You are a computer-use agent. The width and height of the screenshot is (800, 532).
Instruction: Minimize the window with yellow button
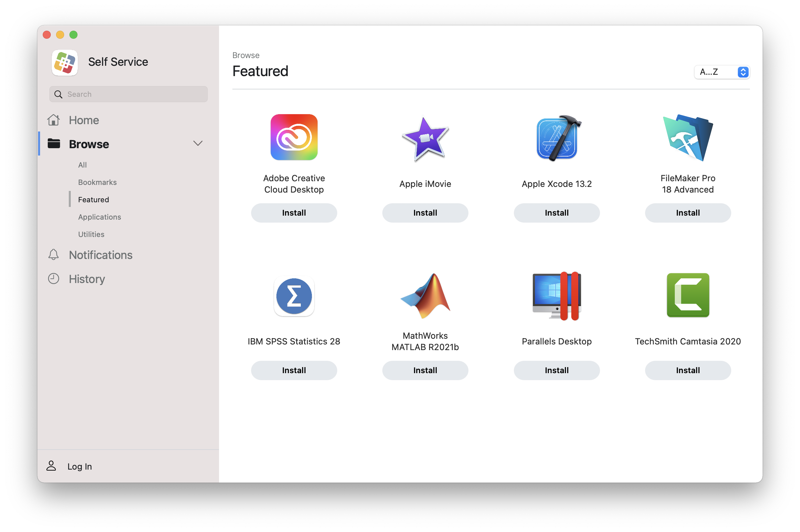60,35
